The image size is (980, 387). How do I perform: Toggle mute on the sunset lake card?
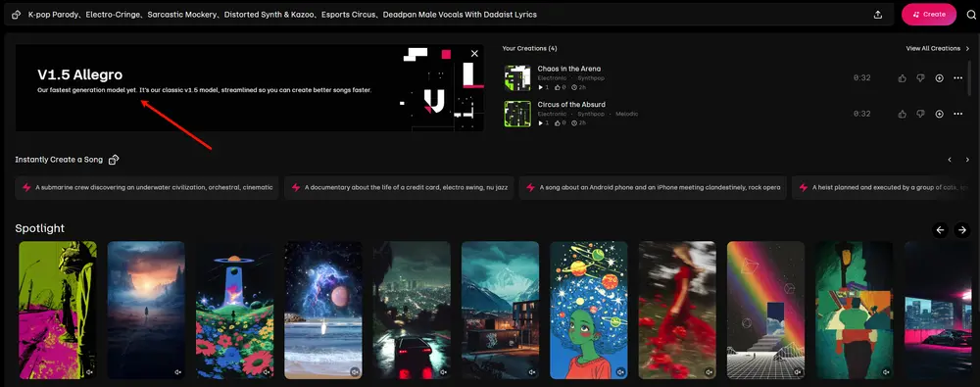point(177,372)
